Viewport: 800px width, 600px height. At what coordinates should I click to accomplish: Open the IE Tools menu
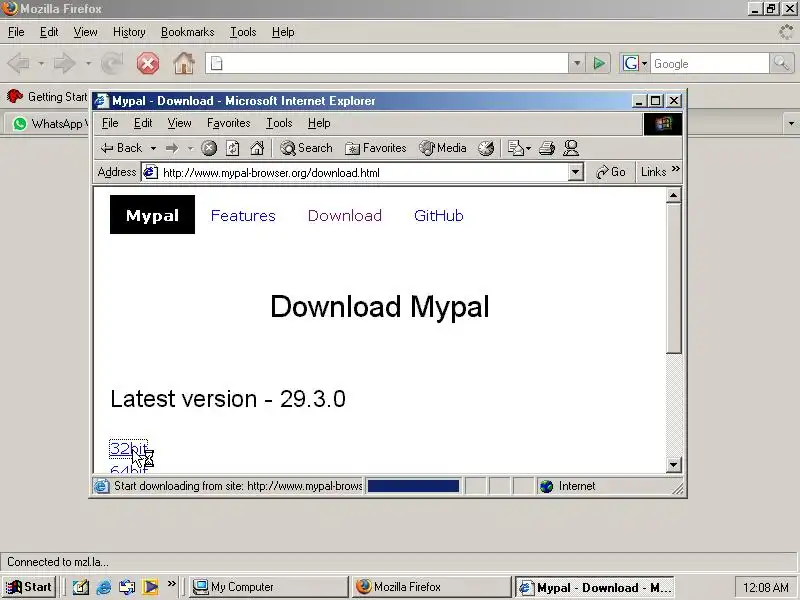coord(279,123)
